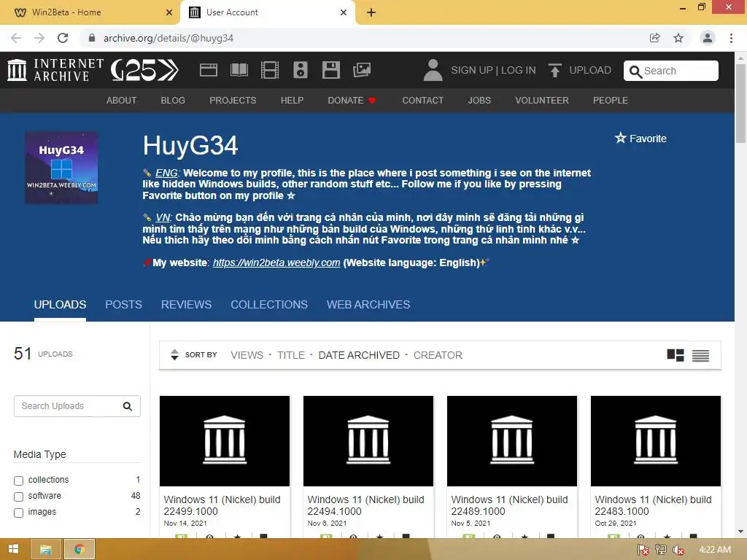Select the COLLECTIONS profile tab
The height and width of the screenshot is (560, 747).
(x=269, y=304)
